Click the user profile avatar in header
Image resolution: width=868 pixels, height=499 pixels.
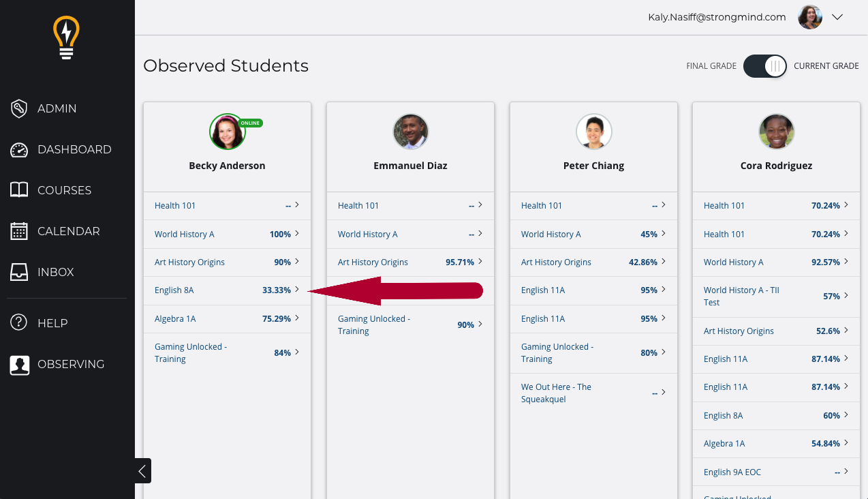810,17
